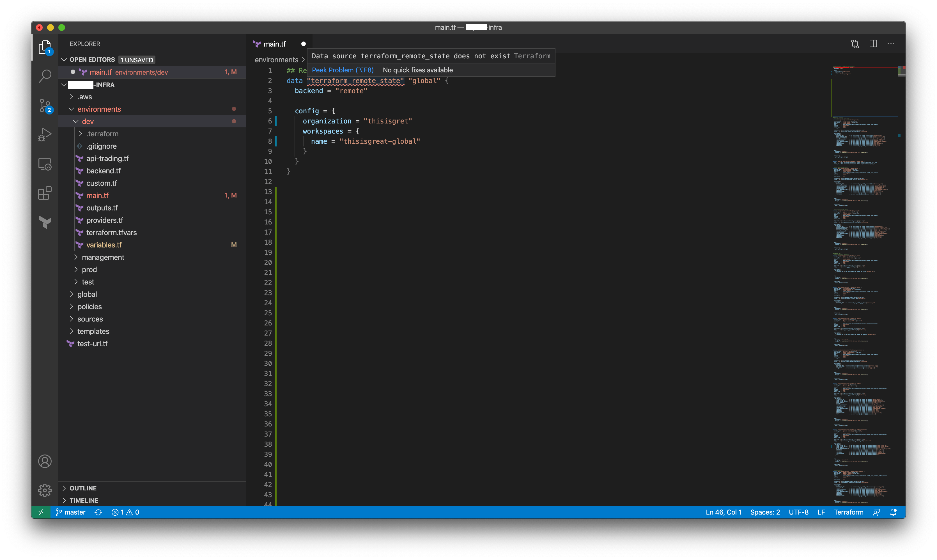Open the Accounts icon
This screenshot has height=560, width=937.
click(x=45, y=461)
